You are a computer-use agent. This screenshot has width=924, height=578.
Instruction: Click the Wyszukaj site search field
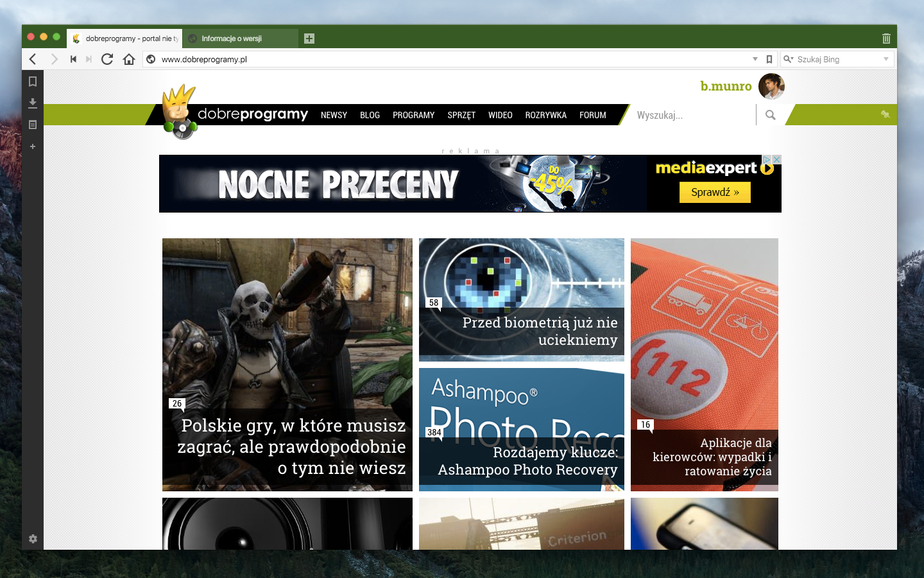693,115
